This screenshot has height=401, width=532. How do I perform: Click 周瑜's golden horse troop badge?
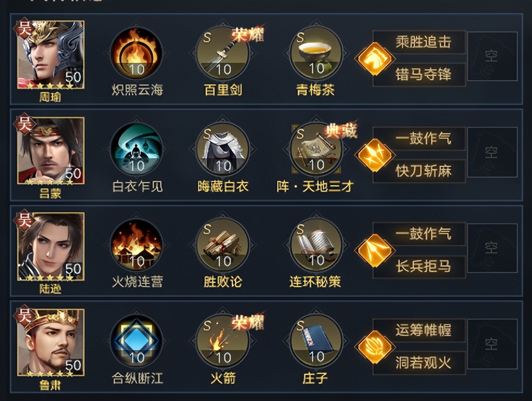click(374, 59)
